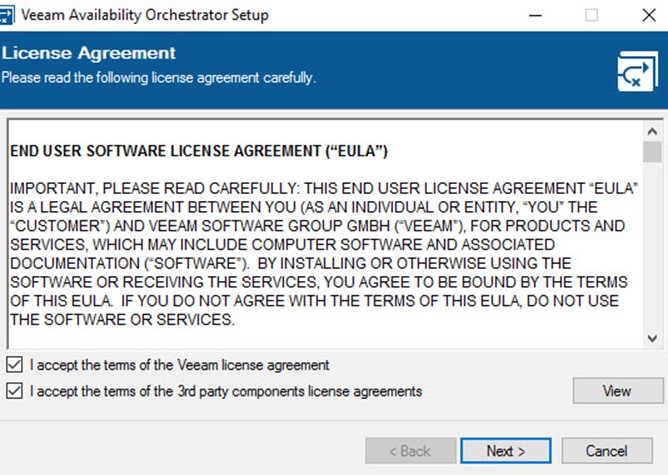
Task: Cancel the installation
Action: pyautogui.click(x=607, y=451)
